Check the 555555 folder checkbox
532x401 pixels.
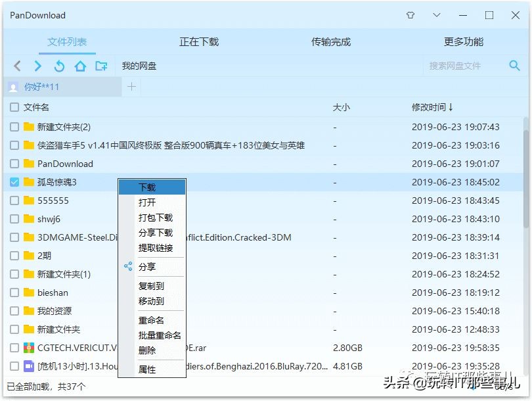[x=14, y=200]
